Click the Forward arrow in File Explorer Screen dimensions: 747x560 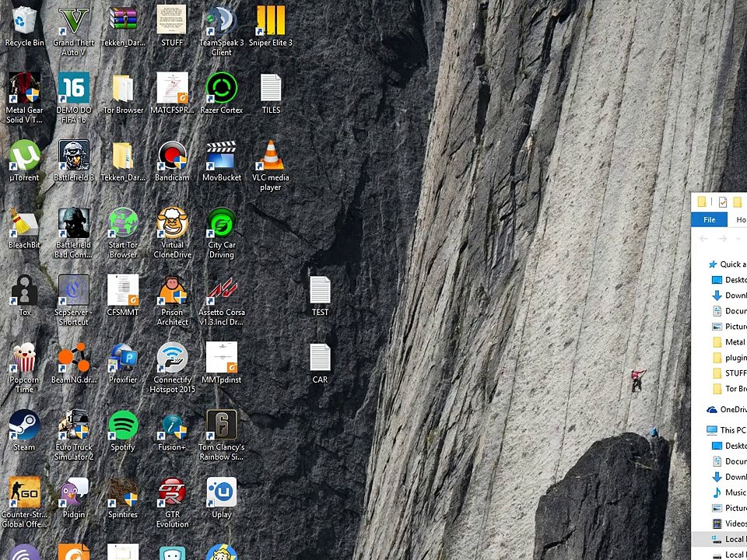[723, 238]
